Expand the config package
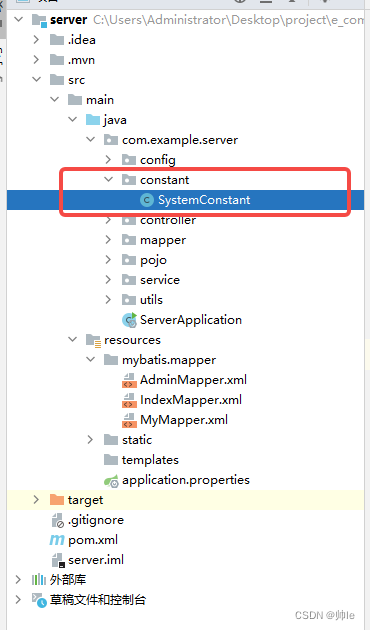The width and height of the screenshot is (370, 630). pos(108,160)
